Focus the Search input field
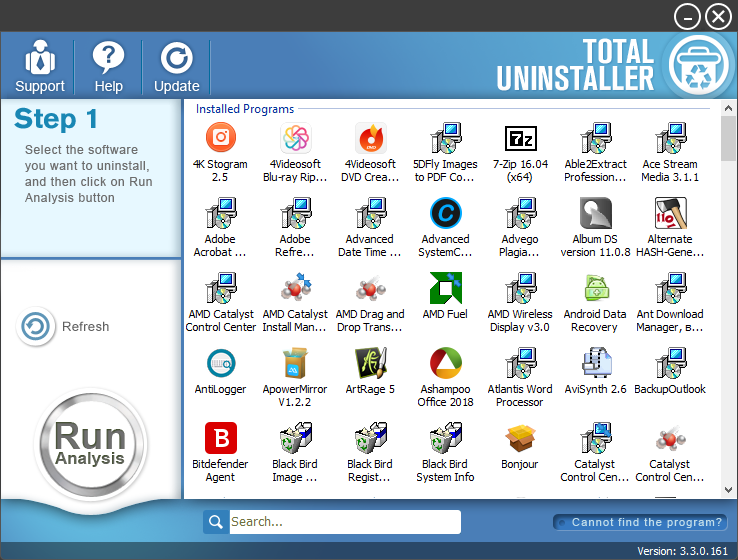Viewport: 738px width, 560px height. (x=345, y=522)
